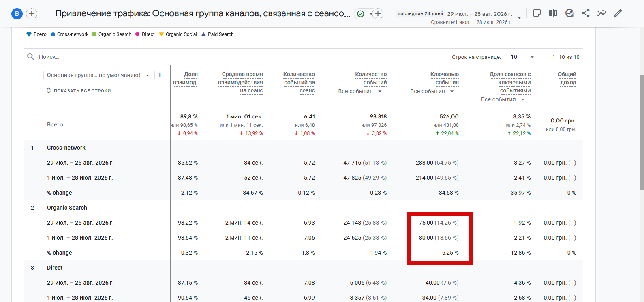Sort by "Количество событий за сеанс" header

coord(299,82)
